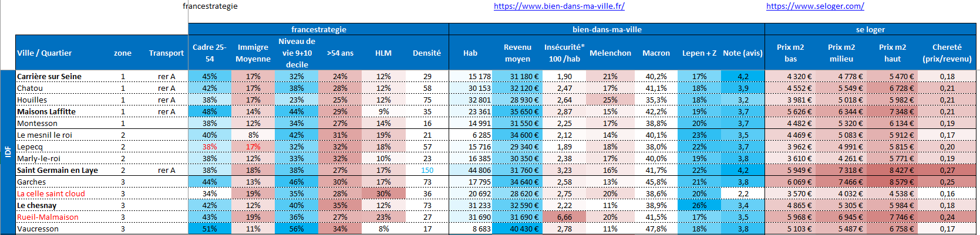Select the 'rer A' cell in Saint Germain row
Viewport: 980px width, 235px height.
coord(166,170)
